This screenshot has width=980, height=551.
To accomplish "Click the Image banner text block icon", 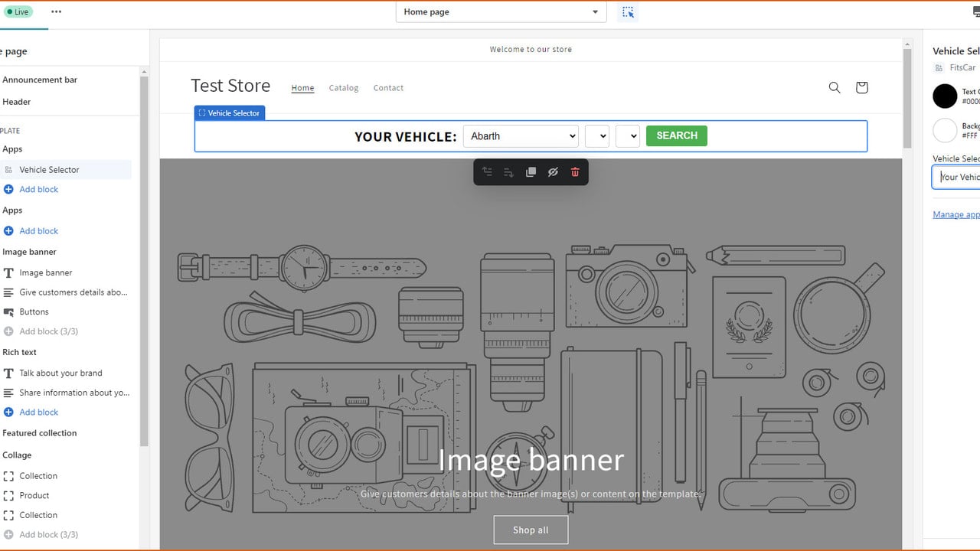I will click(8, 272).
